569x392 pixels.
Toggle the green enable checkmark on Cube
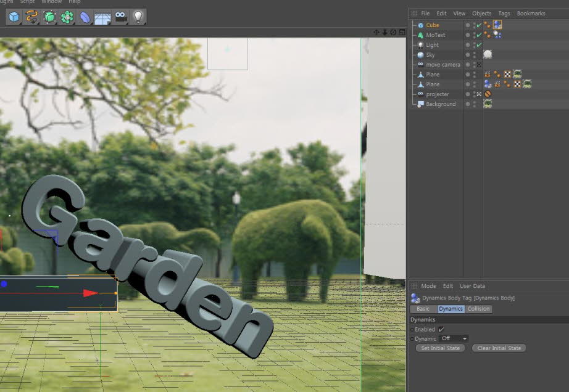click(x=479, y=25)
